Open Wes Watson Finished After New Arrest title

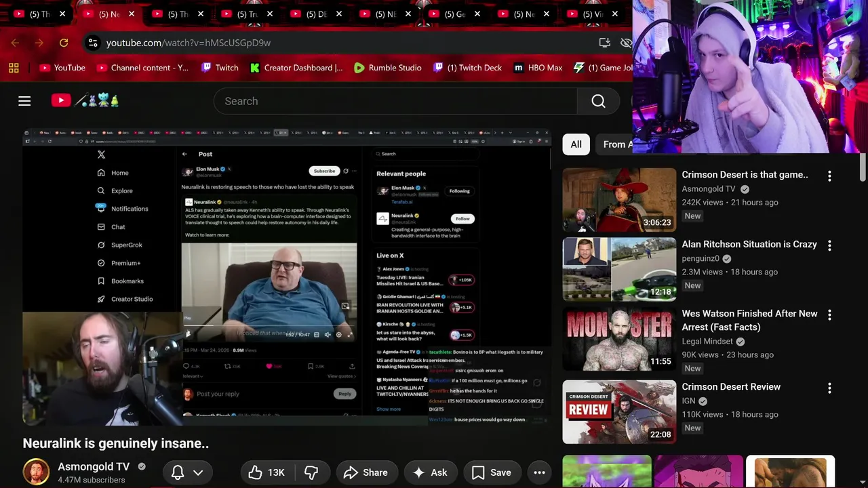click(749, 320)
